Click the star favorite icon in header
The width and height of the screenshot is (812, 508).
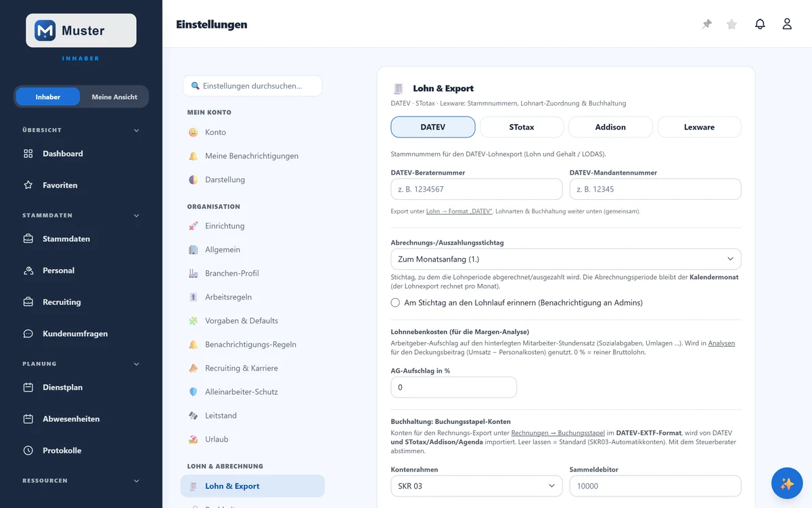(731, 24)
